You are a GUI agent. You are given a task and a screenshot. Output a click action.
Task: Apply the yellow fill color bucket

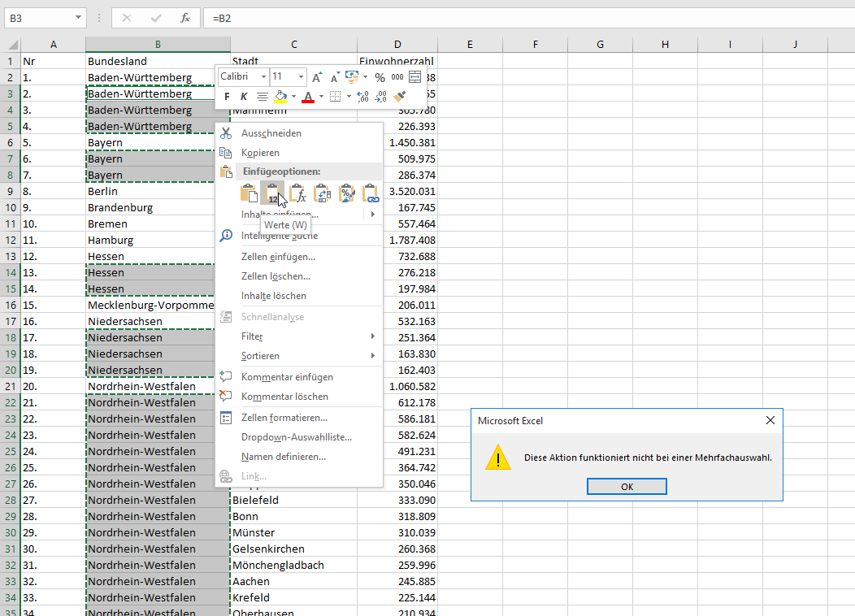280,97
